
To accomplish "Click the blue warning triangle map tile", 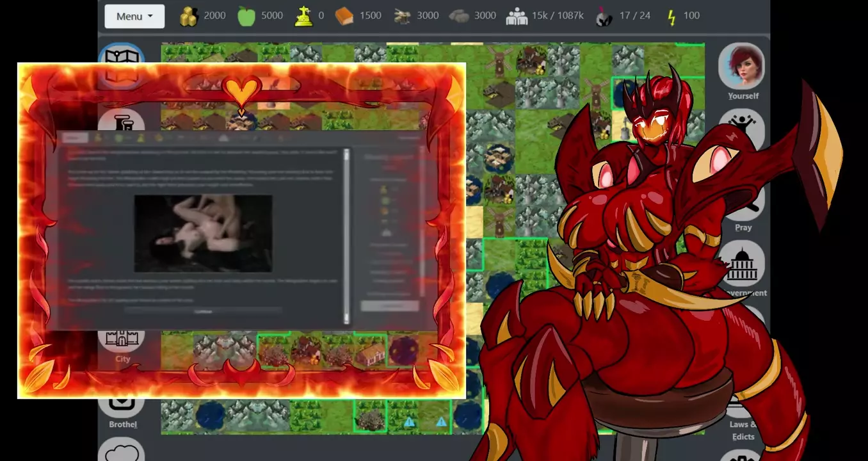I will tap(410, 422).
